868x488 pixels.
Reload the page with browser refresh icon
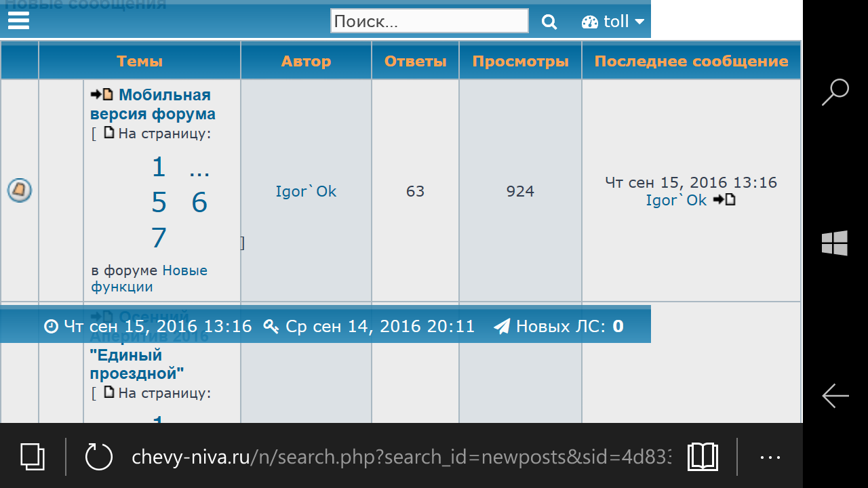[99, 456]
